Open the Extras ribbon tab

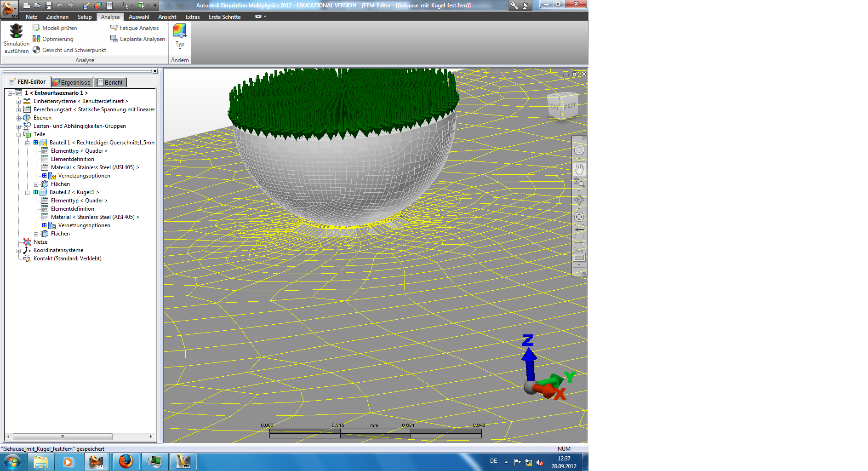coord(193,17)
